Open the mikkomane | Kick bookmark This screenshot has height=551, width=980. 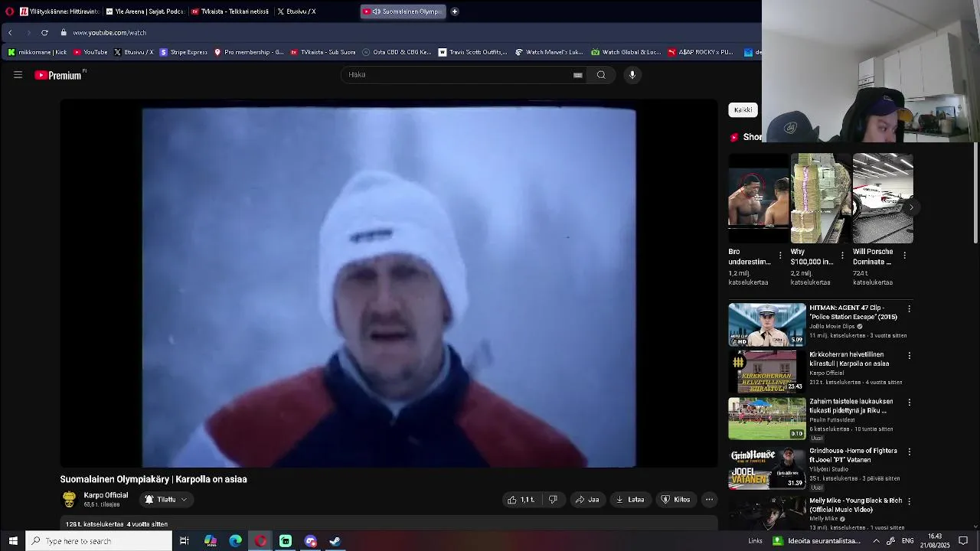pos(37,52)
